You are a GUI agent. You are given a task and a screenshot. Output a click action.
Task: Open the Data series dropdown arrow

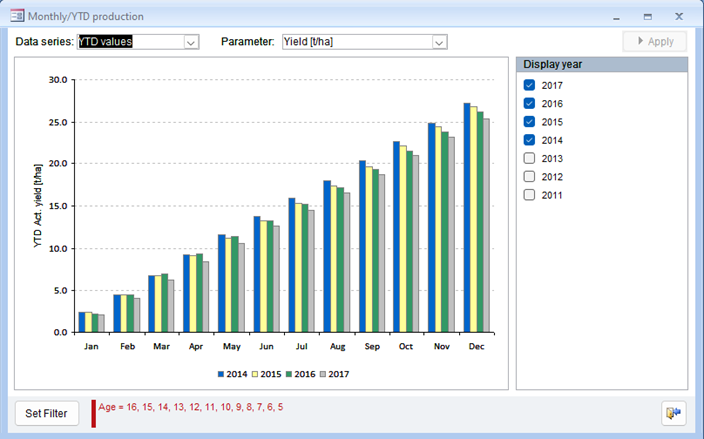coord(191,42)
